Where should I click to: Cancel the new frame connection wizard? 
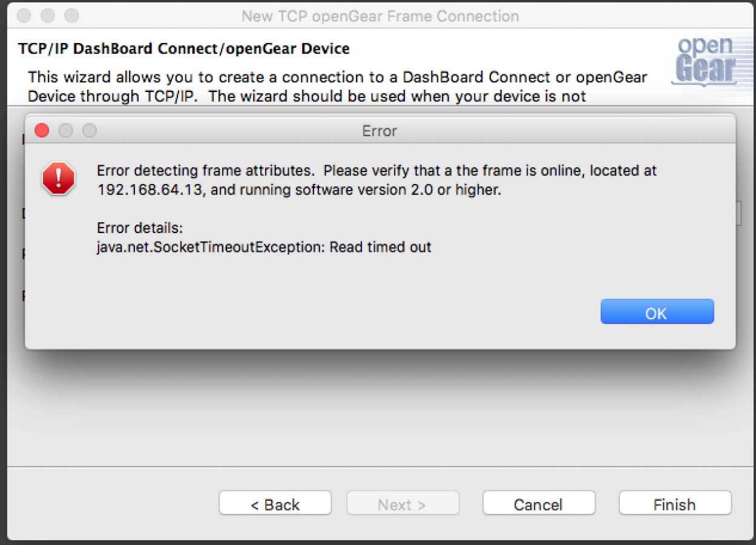(538, 504)
